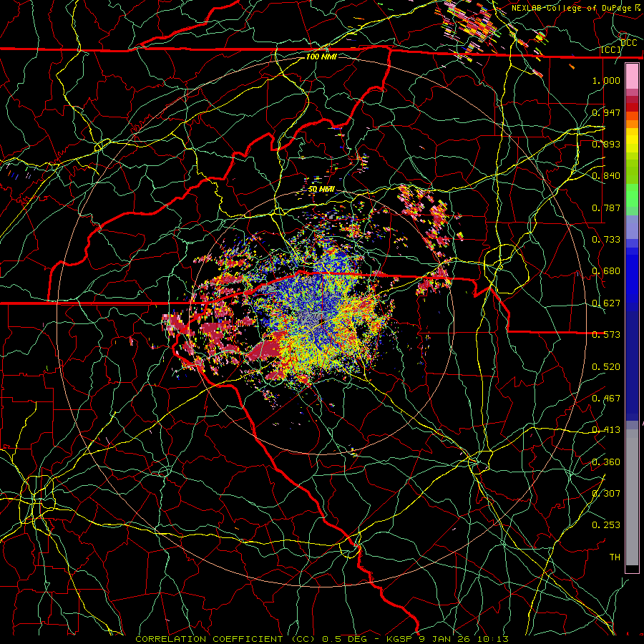Click the KGSP radar site identifier
644x644 pixels.
pos(400,639)
